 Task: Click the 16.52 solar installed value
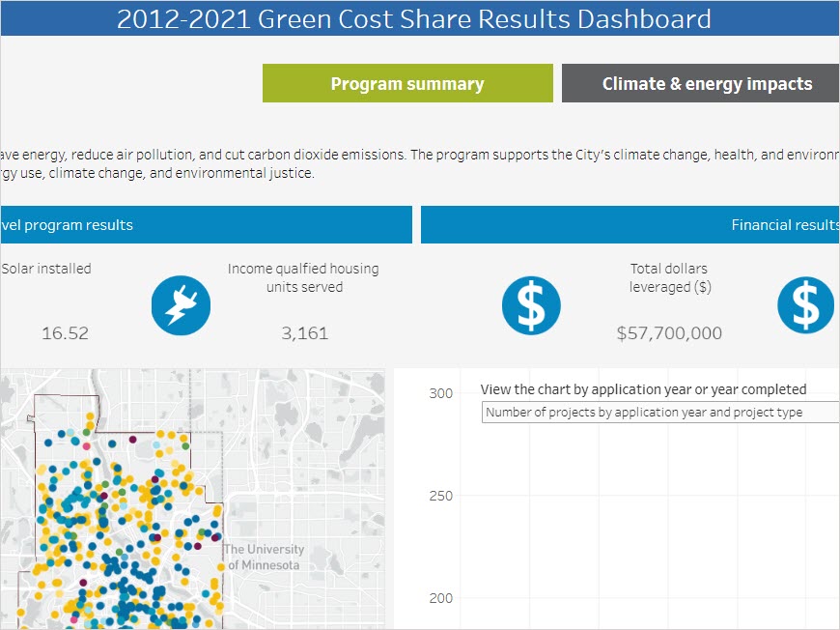(65, 333)
